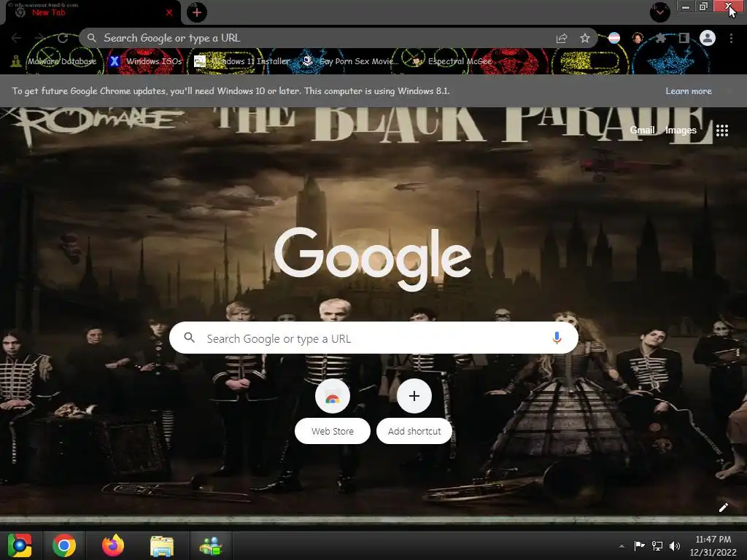Image resolution: width=747 pixels, height=560 pixels.
Task: Restore down the Chrome window
Action: coord(703,7)
